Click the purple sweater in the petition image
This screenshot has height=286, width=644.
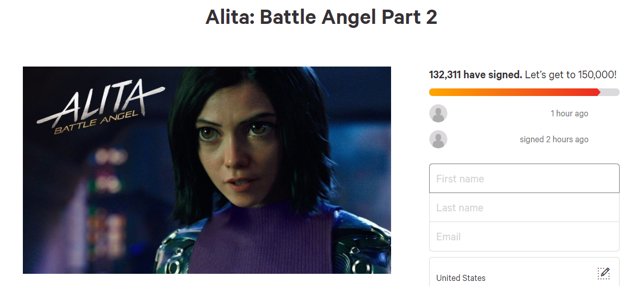pyautogui.click(x=259, y=239)
